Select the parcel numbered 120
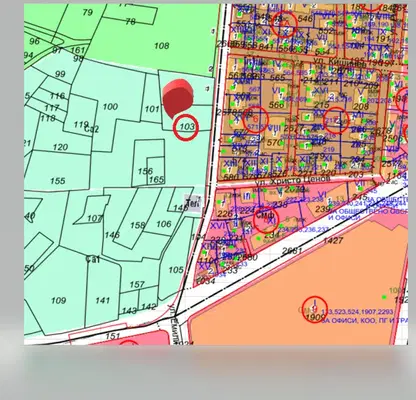The width and height of the screenshot is (416, 400). pos(60,147)
